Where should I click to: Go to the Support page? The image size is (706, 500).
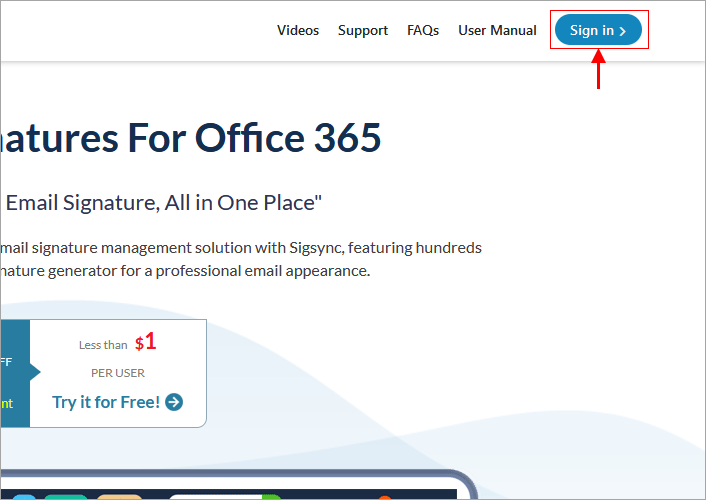(363, 30)
